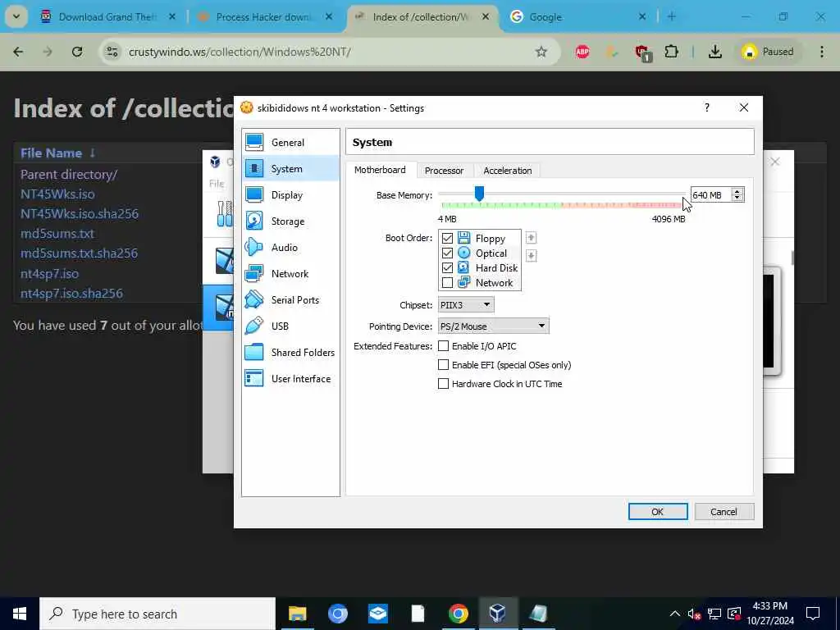The height and width of the screenshot is (630, 840).
Task: Open NT45Wks.iso download link
Action: point(57,194)
